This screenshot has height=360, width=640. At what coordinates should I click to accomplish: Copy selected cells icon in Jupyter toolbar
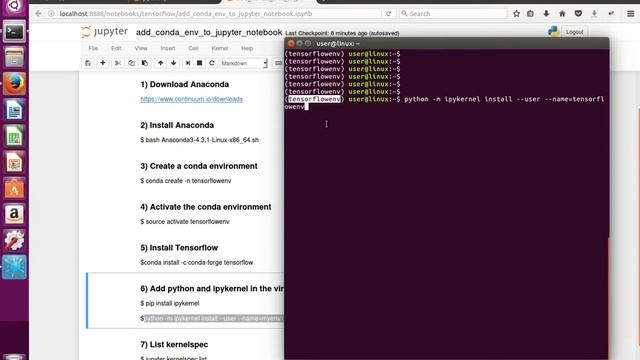[131, 63]
